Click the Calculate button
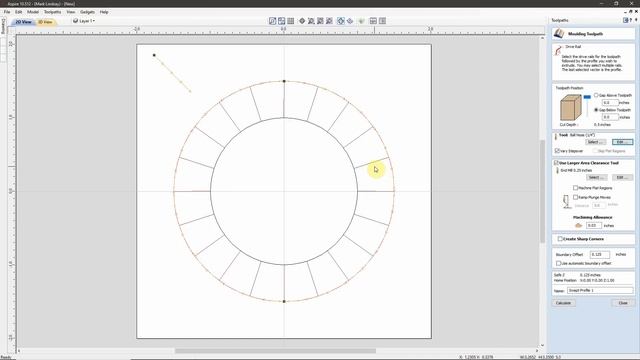Screen dimensions: 640x360 [564, 303]
